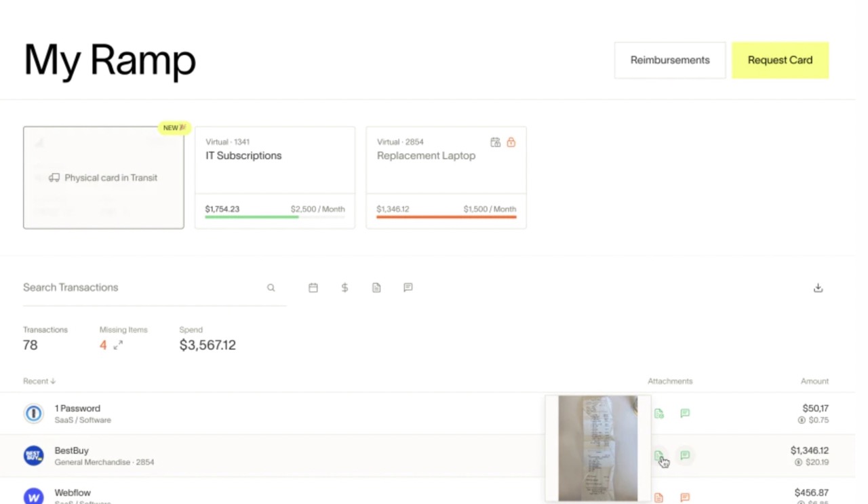The width and height of the screenshot is (868, 504).
Task: Open the BestBuy transaction row
Action: click(x=427, y=456)
